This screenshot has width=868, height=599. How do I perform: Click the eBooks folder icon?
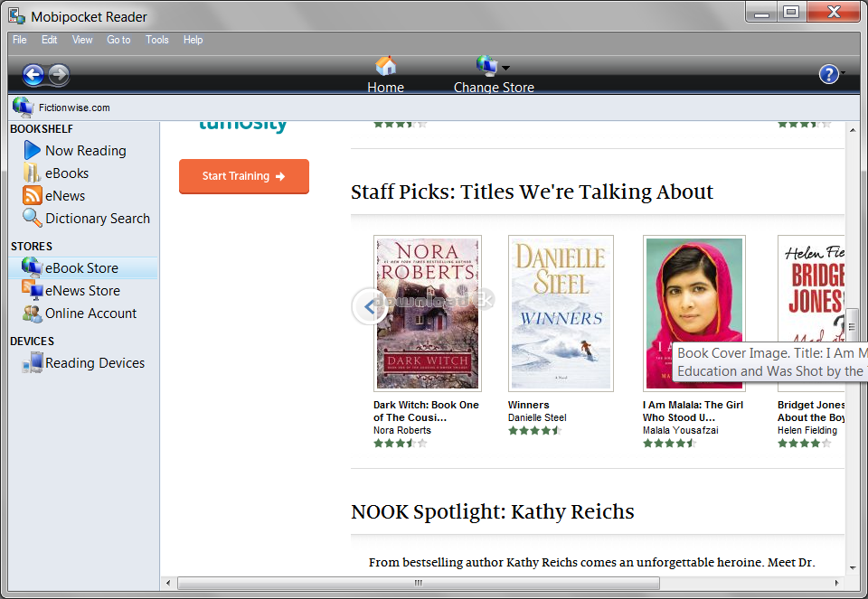[32, 173]
